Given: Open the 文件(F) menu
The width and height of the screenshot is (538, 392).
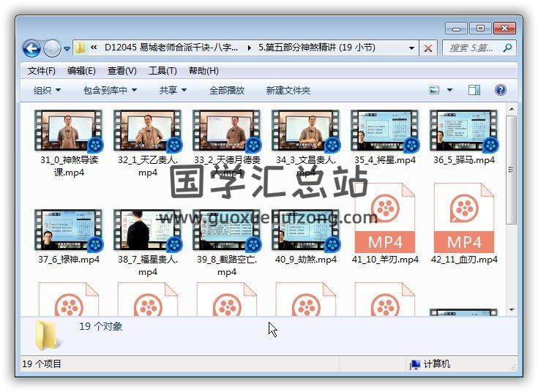Looking at the screenshot, I should point(41,71).
